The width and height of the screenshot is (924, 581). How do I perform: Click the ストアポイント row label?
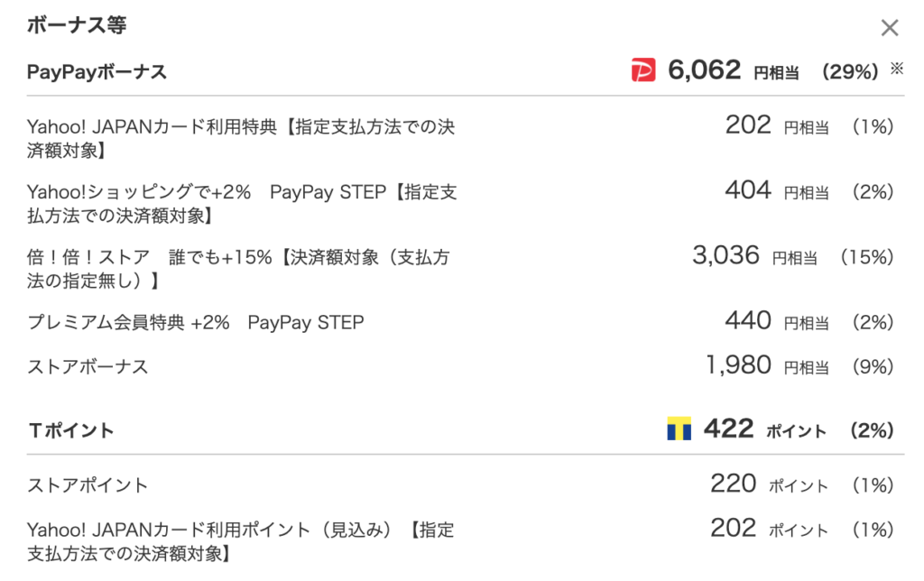(x=88, y=485)
